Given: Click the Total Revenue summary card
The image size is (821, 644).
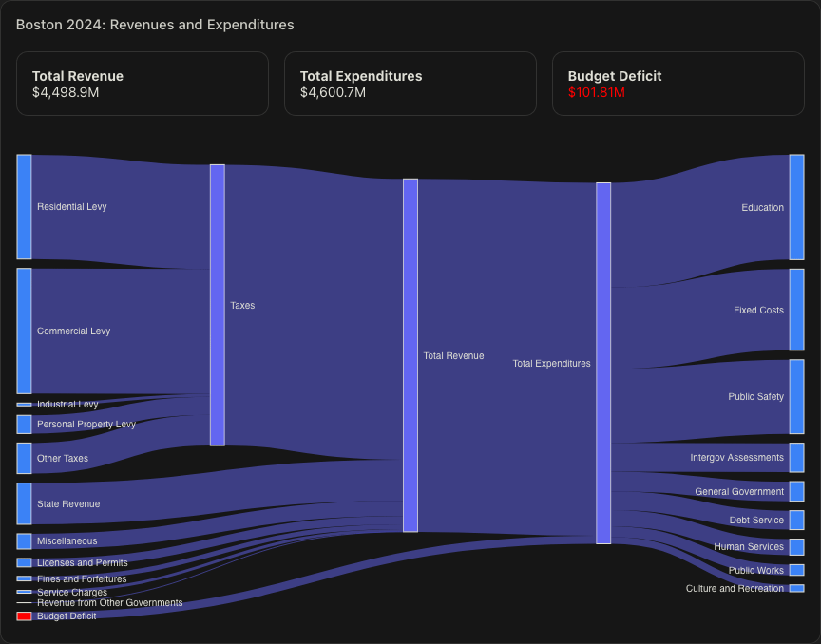Looking at the screenshot, I should click(x=143, y=84).
